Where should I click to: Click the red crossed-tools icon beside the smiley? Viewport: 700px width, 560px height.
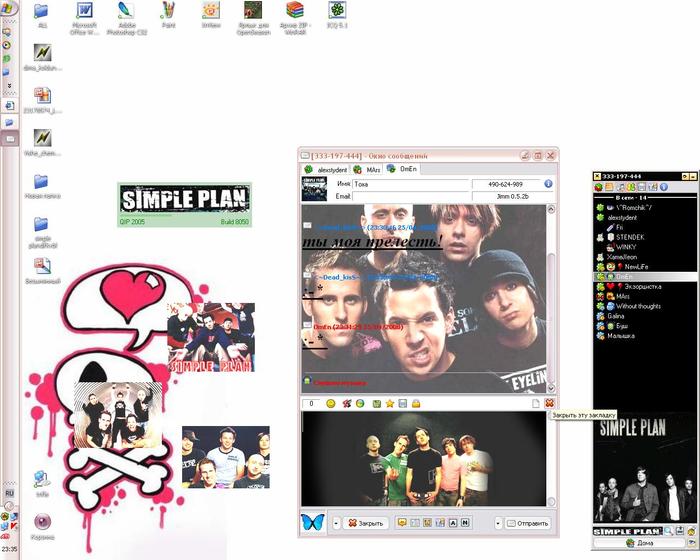(x=346, y=404)
